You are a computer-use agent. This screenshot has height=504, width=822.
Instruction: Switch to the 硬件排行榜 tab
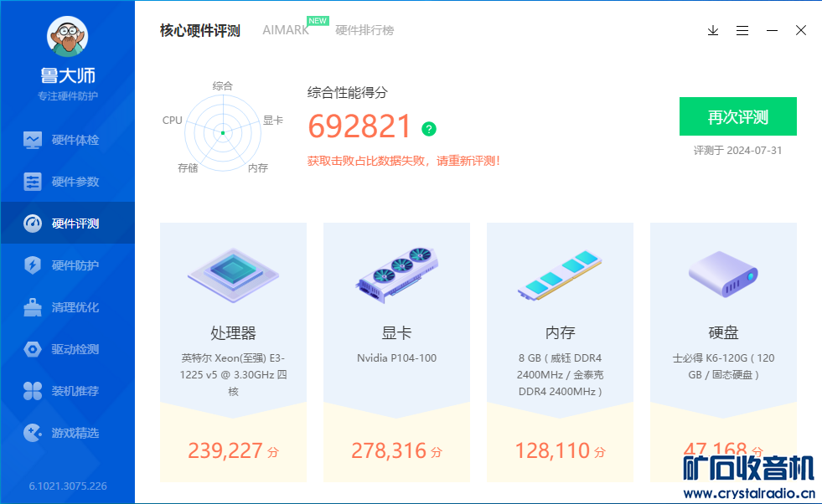[364, 30]
